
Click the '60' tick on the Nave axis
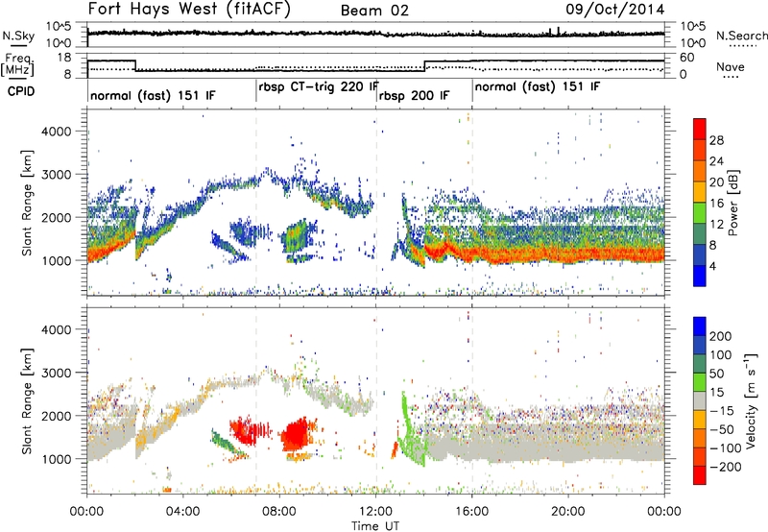(687, 58)
